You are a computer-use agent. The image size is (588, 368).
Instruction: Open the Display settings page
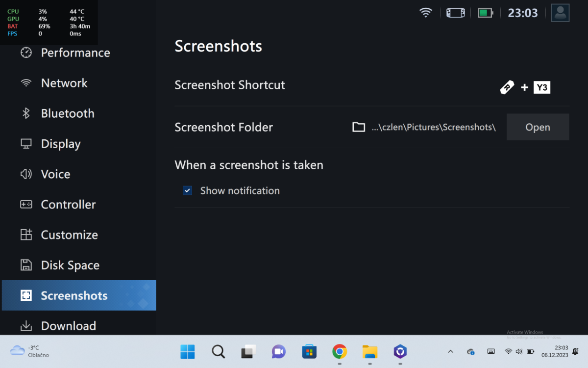coord(61,144)
